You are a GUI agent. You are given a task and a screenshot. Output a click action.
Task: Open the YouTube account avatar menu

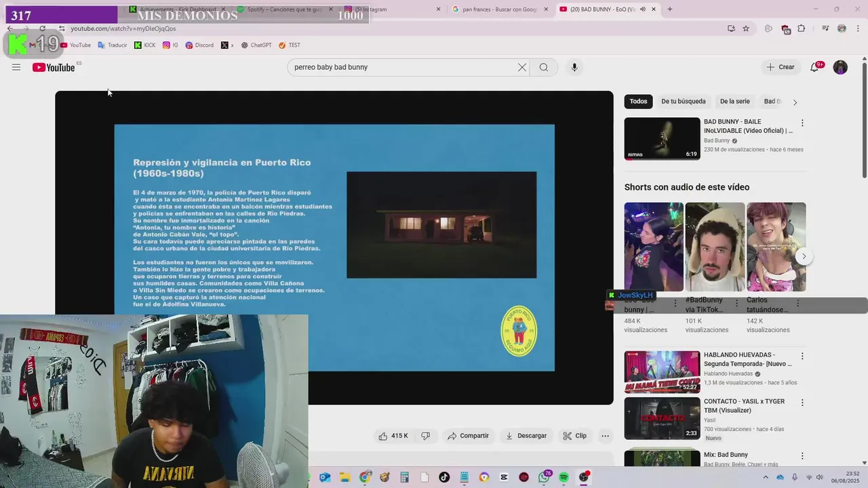tap(840, 67)
